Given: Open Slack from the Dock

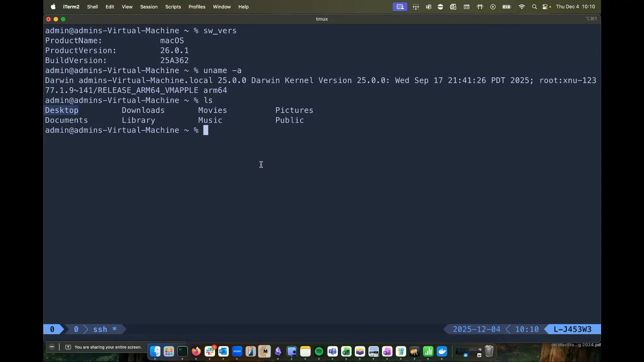Looking at the screenshot, I should [210, 352].
